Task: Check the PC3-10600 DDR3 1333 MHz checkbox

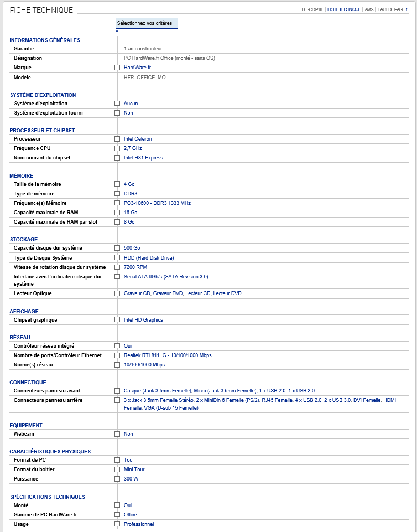Action: point(117,203)
